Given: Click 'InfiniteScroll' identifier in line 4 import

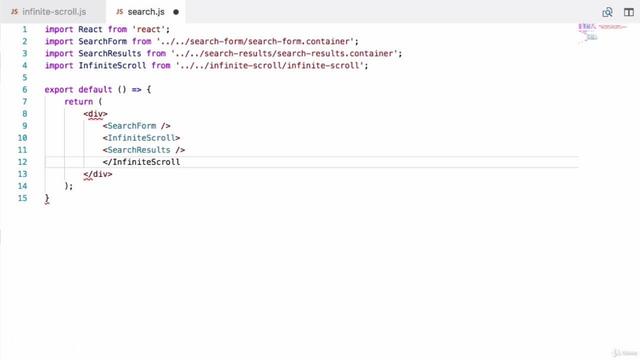Looking at the screenshot, I should tap(112, 65).
